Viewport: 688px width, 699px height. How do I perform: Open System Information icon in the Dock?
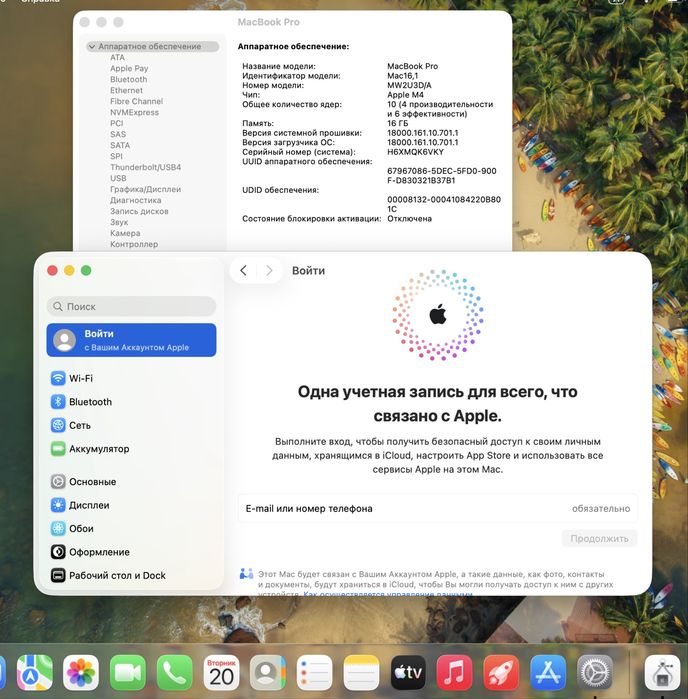point(663,673)
